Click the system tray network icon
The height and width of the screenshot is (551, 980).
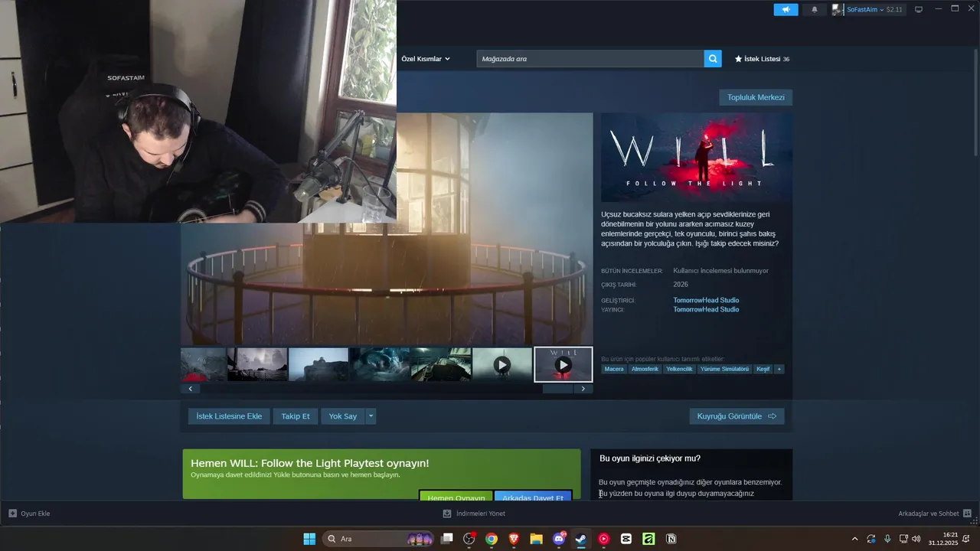point(903,539)
